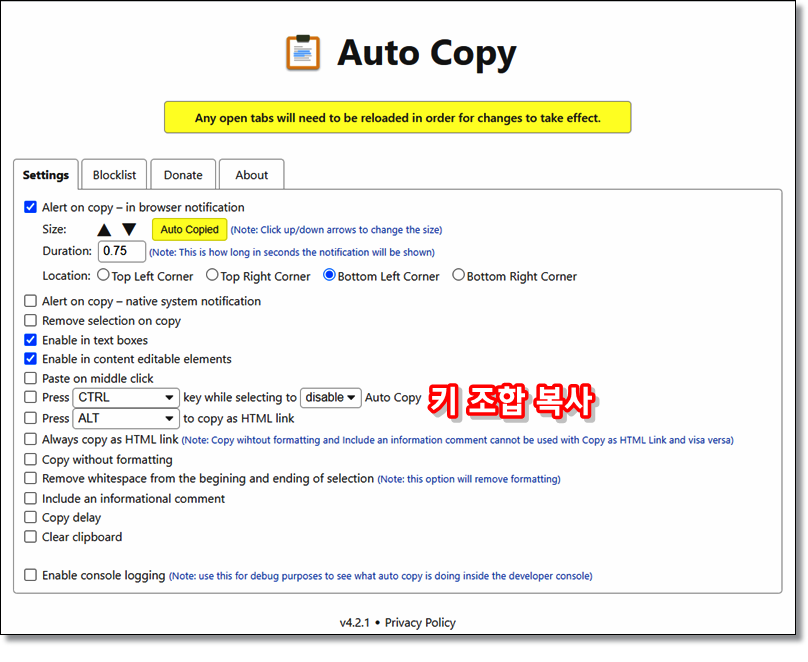808x662 pixels.
Task: Switch to the Blocklist tab
Action: pos(114,174)
